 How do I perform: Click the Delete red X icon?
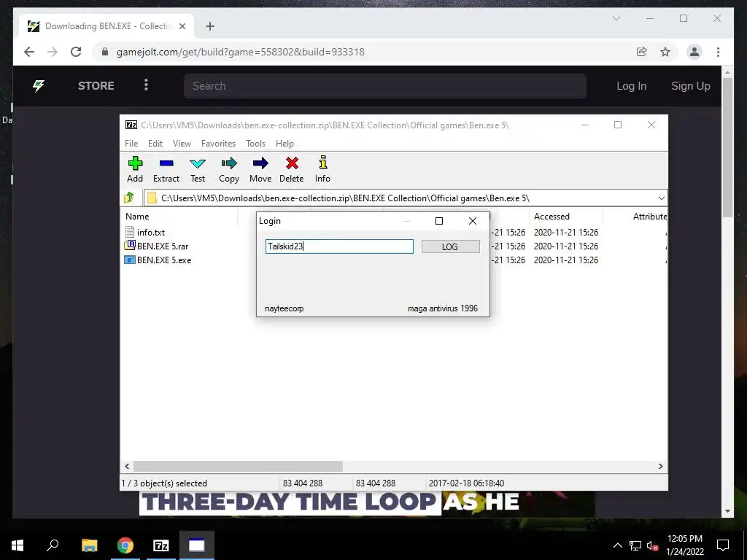coord(292,164)
